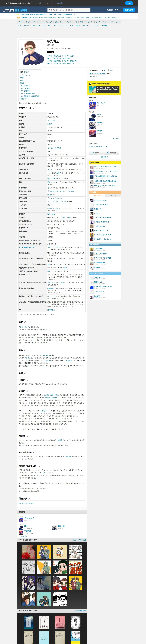Jump to '5 関連タグ' in contents

click(x=24, y=99)
